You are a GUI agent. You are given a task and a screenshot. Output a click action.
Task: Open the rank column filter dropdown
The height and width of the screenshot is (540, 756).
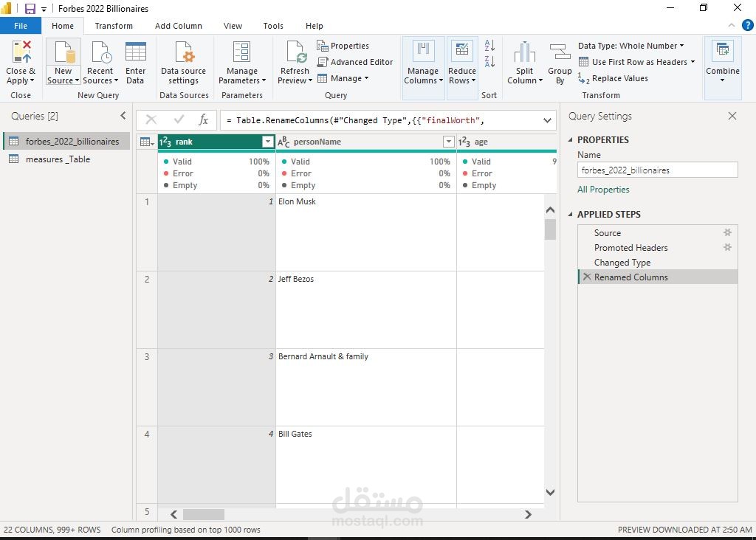[x=267, y=142]
